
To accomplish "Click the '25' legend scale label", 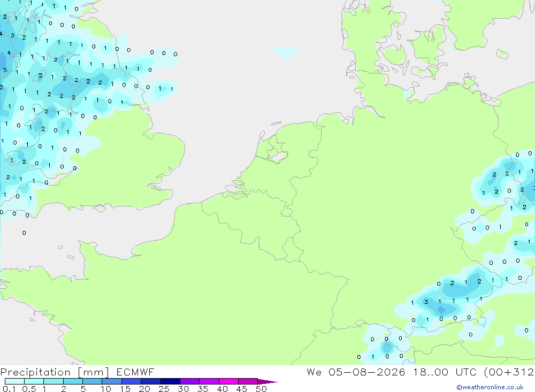I will click(164, 389).
